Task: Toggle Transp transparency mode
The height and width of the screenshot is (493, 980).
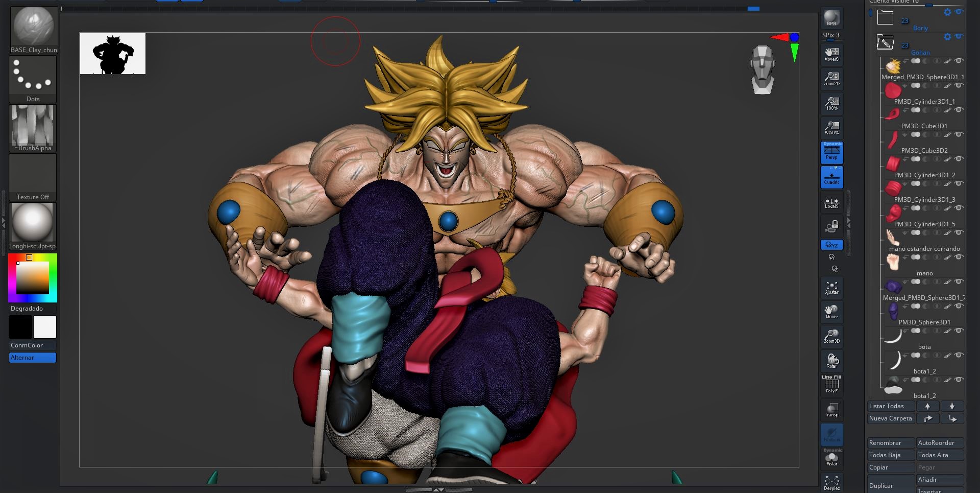Action: coord(831,409)
